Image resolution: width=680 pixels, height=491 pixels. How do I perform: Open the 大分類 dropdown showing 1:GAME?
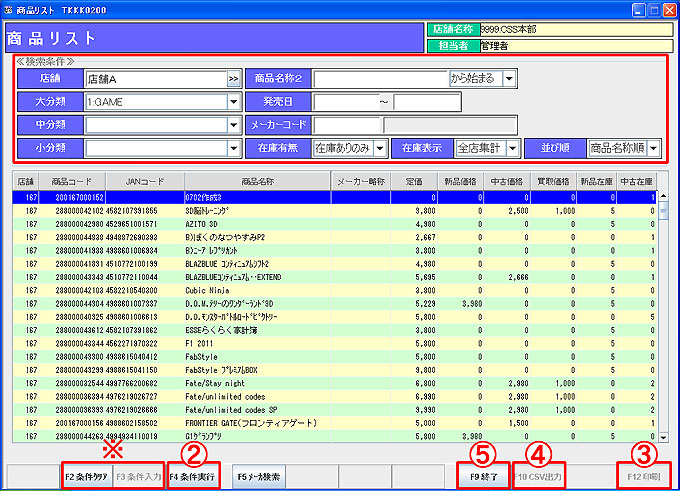233,102
